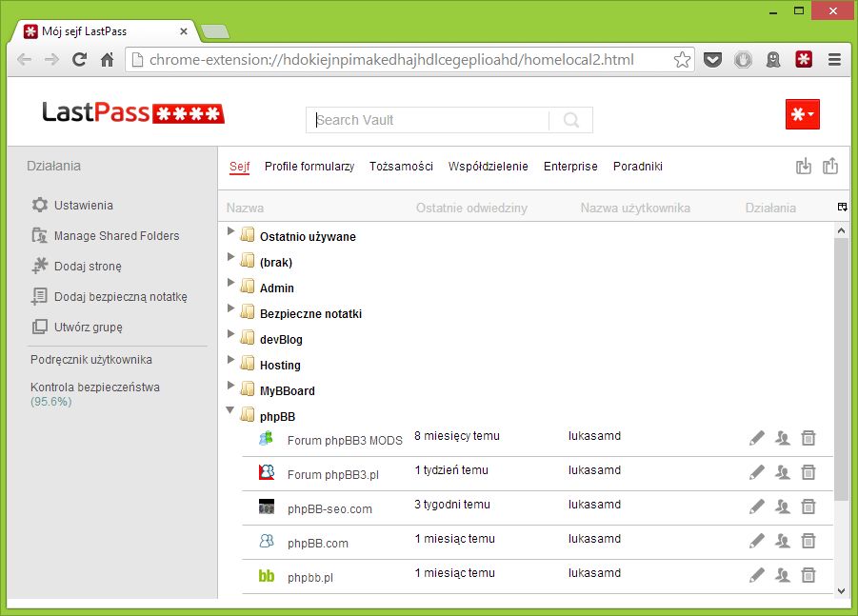Sort by Ostatnie odwiedziny column header
This screenshot has height=616, width=858.
coord(471,208)
